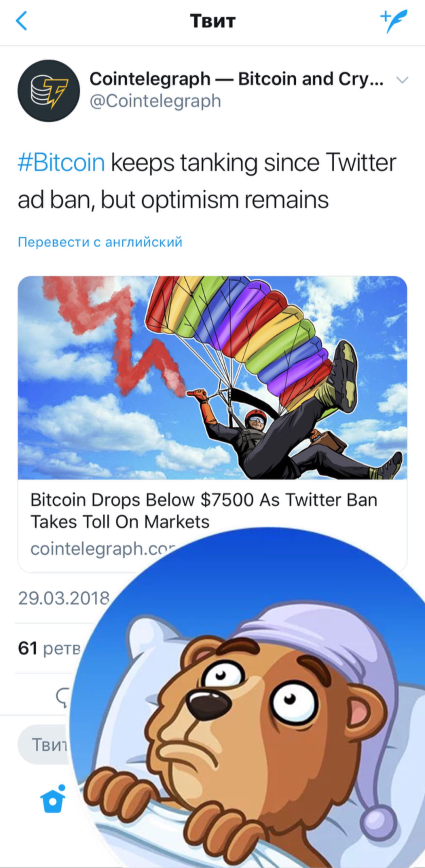This screenshot has height=868, width=425.
Task: Open the Cointelegraph profile avatar
Action: click(x=49, y=91)
